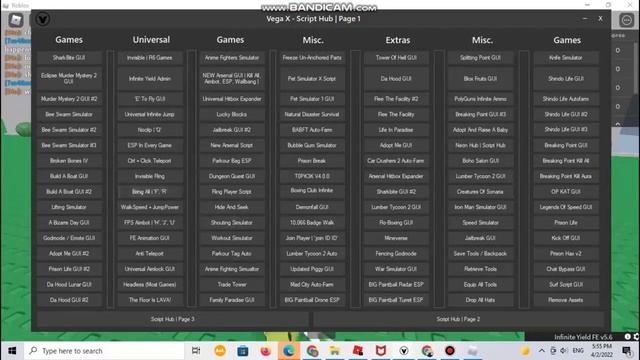Go to Script Hub Page 2
Screen dimensions: 640x360
point(458,319)
